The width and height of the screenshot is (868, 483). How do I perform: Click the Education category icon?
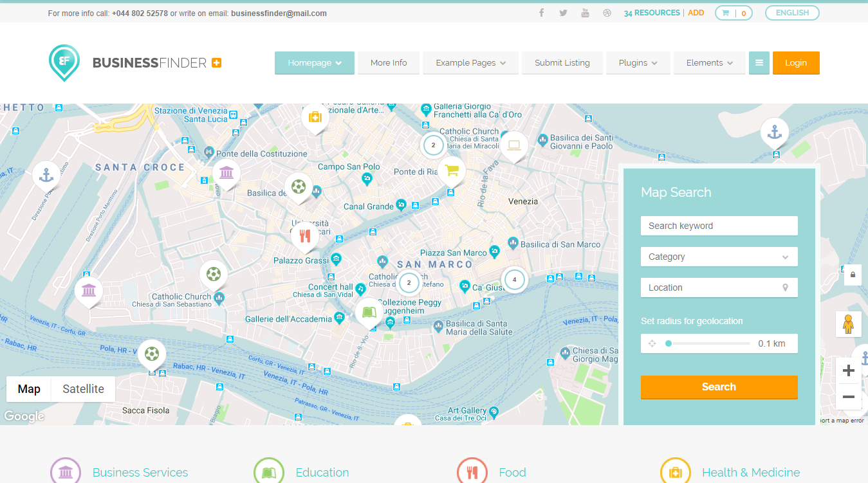point(269,471)
